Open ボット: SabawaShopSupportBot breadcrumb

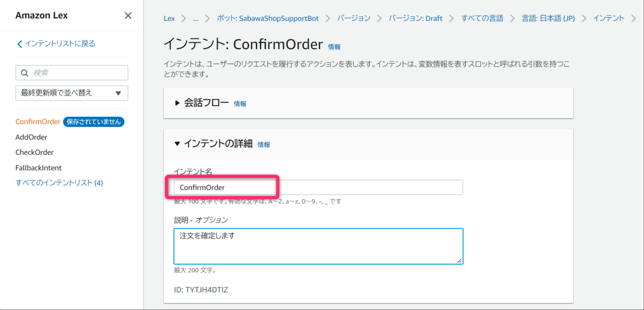point(267,18)
